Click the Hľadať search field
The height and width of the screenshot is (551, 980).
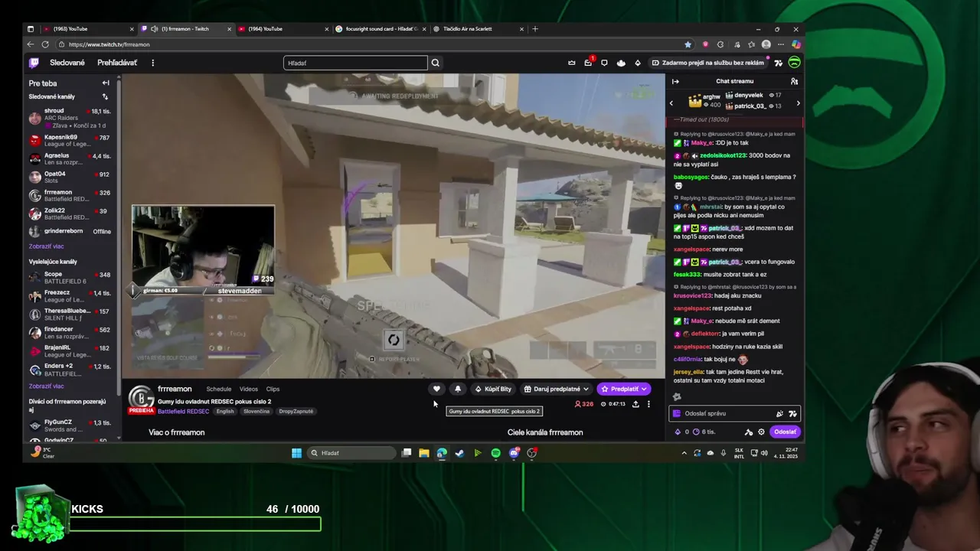pyautogui.click(x=355, y=63)
